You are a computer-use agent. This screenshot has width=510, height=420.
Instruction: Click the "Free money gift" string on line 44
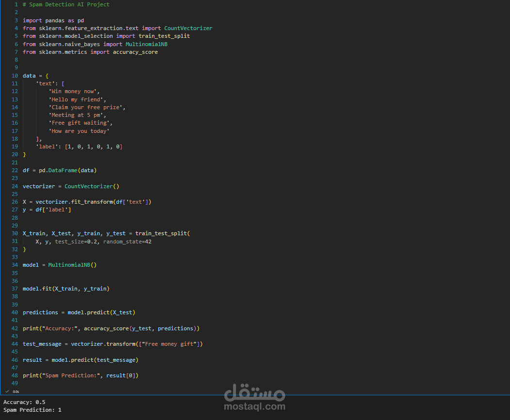(169, 344)
